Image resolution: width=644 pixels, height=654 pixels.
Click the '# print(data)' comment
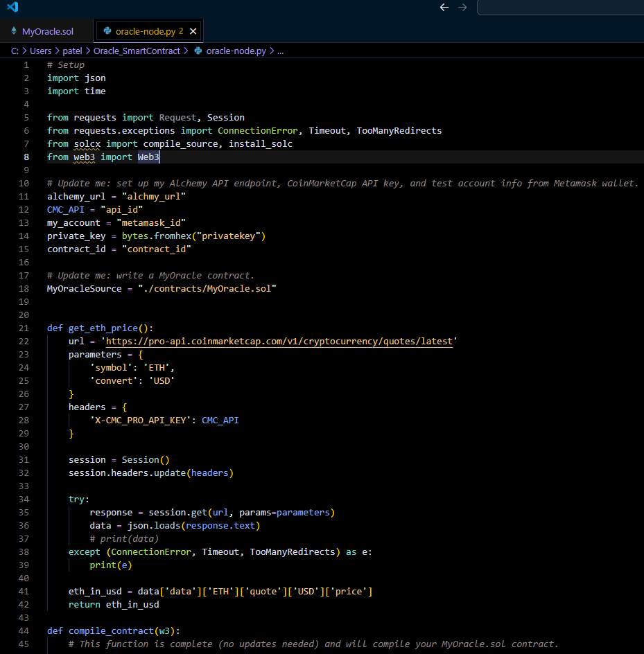(124, 539)
